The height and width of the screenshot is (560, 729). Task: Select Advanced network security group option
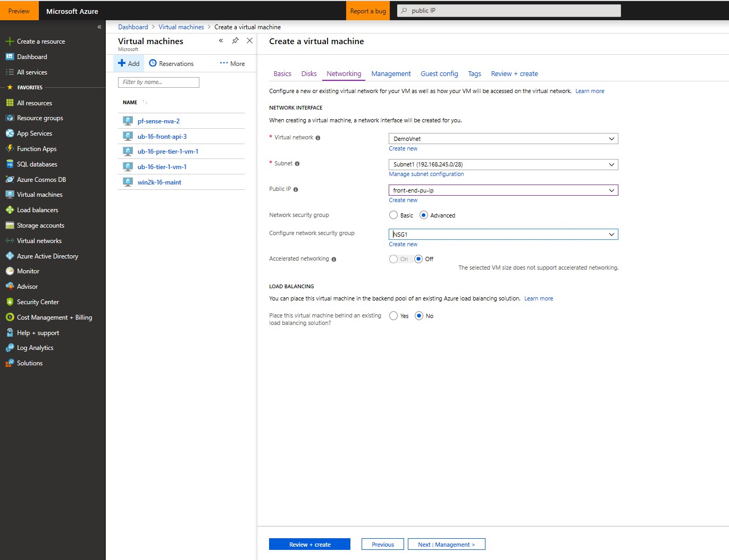[424, 215]
